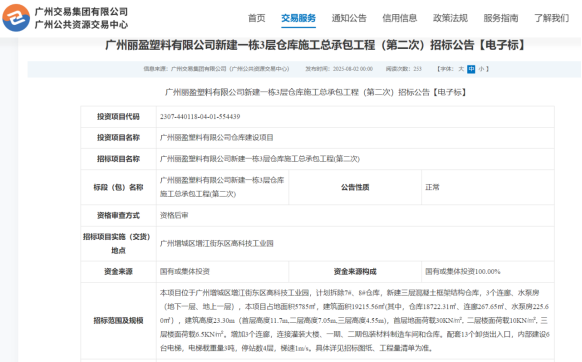The height and width of the screenshot is (362, 582).
Task: Open the 首页 home menu item
Action: [x=256, y=18]
